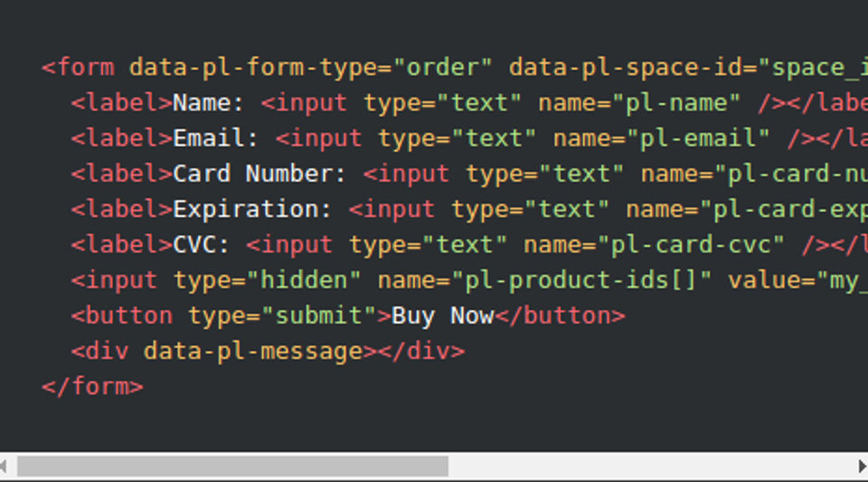This screenshot has width=868, height=482.
Task: Click the data-pl-form-type="order" attribute
Action: (x=310, y=68)
